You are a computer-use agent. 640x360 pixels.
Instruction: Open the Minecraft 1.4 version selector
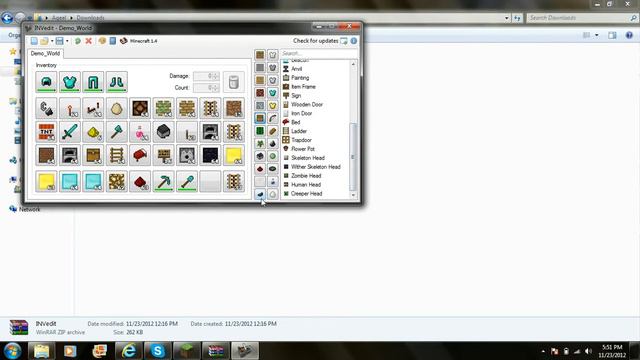139,41
